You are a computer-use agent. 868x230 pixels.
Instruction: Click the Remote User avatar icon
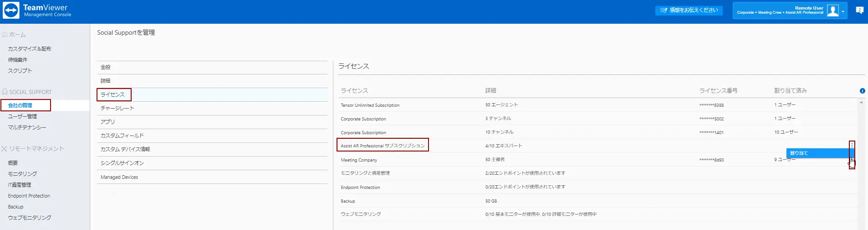(x=833, y=10)
